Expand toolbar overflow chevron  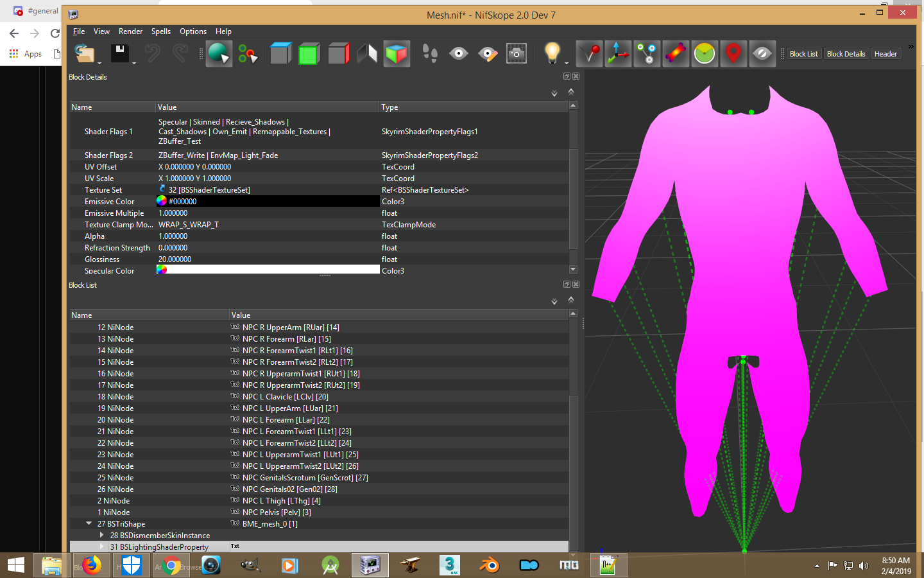tap(911, 46)
